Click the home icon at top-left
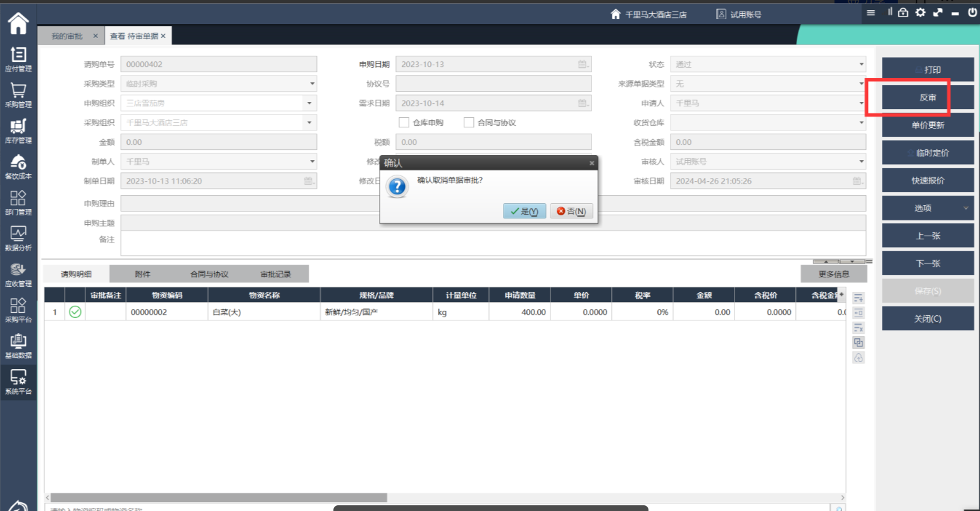The height and width of the screenshot is (511, 980). (x=18, y=23)
